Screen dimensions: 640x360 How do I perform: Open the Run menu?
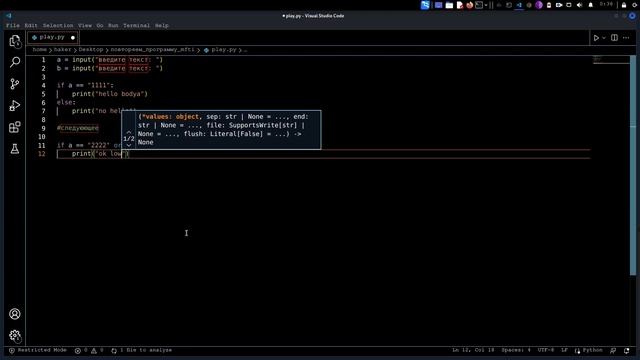[x=113, y=25]
